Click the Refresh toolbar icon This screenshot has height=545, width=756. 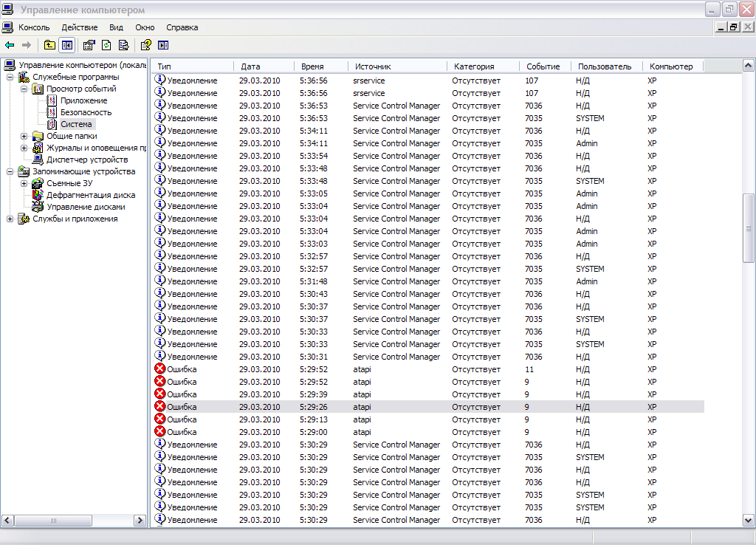click(106, 45)
